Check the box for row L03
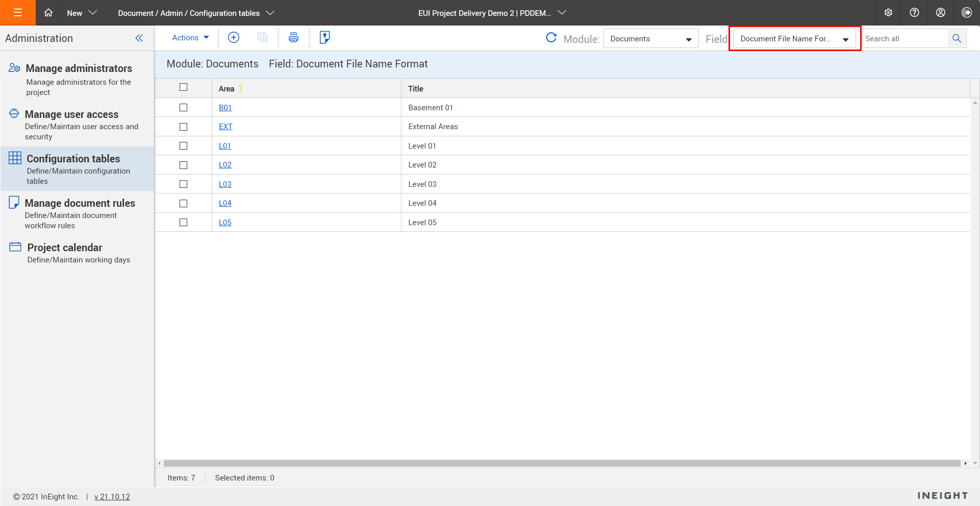The width and height of the screenshot is (980, 506). (x=183, y=184)
